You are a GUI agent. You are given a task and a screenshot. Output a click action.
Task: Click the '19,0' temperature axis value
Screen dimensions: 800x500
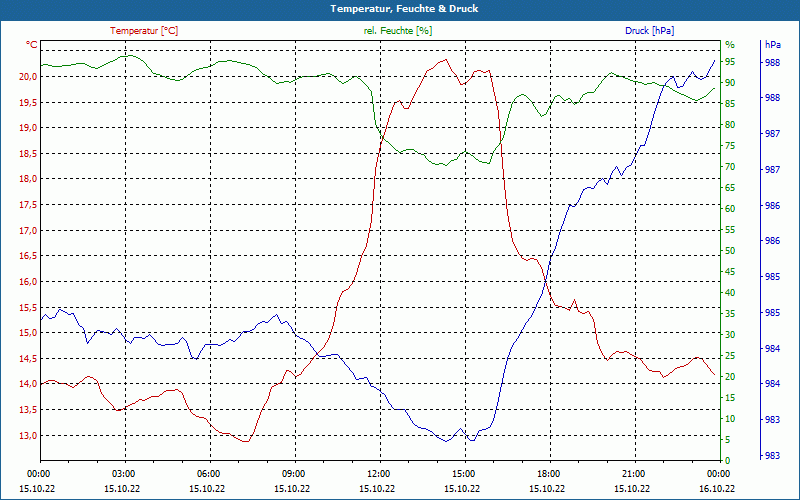pyautogui.click(x=28, y=128)
